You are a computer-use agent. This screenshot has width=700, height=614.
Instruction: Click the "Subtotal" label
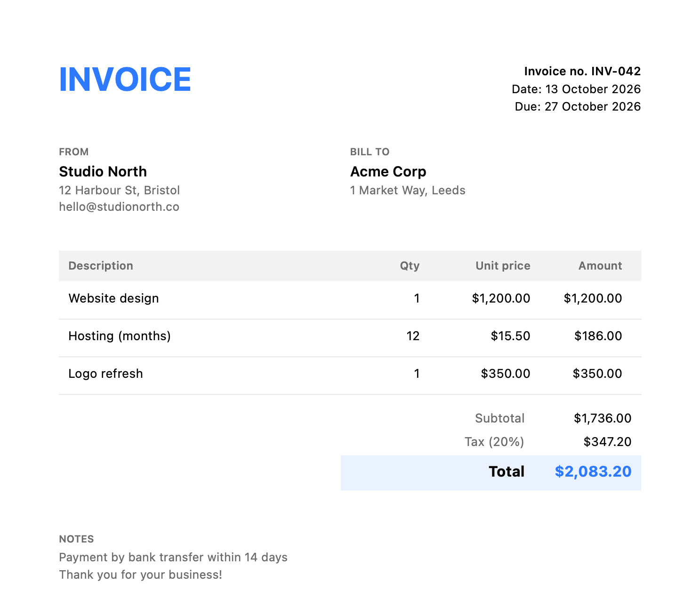[499, 418]
